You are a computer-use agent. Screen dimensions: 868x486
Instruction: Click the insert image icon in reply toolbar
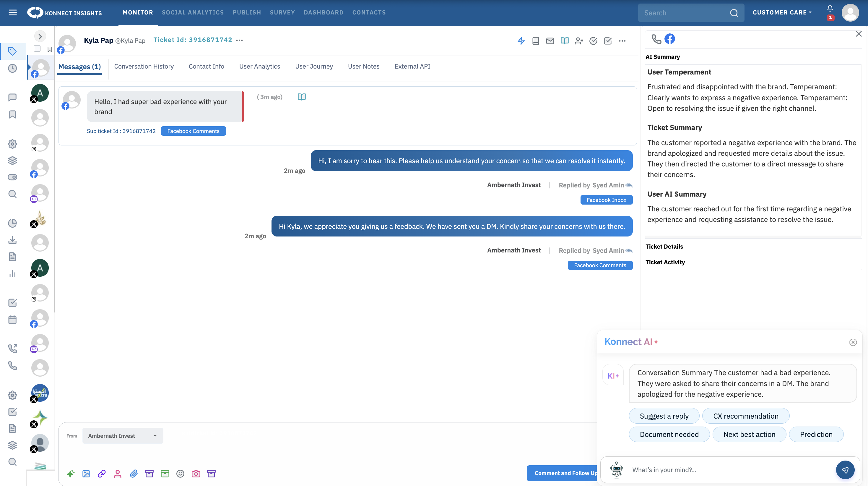coord(86,474)
